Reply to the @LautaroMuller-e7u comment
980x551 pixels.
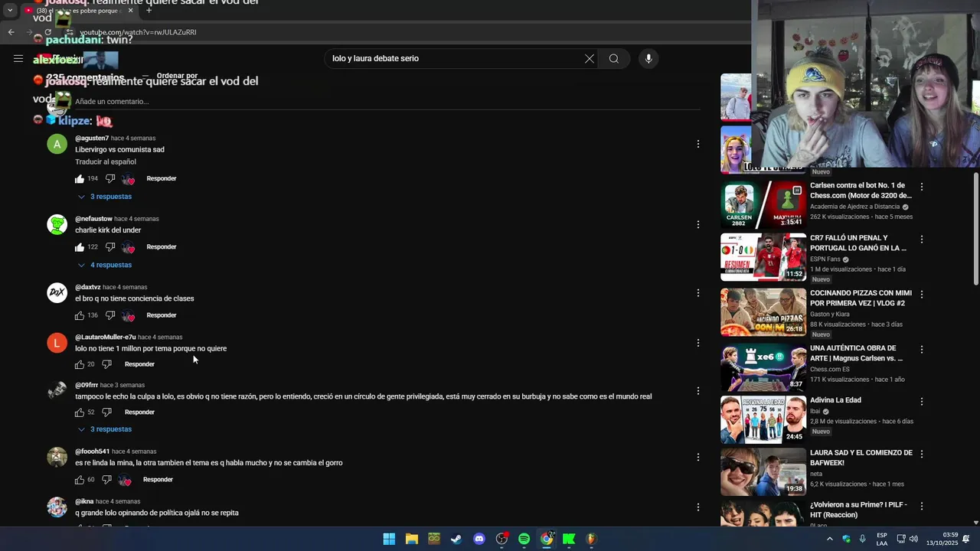(139, 364)
